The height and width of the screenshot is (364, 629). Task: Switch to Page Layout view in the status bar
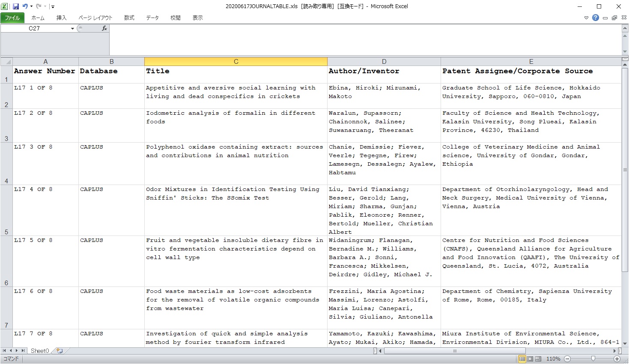pos(530,359)
